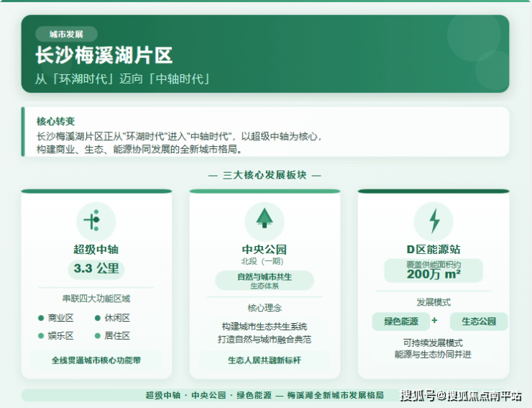This screenshot has height=408, width=532.
Task: Click the 绿色能源 pill
Action: (400, 322)
